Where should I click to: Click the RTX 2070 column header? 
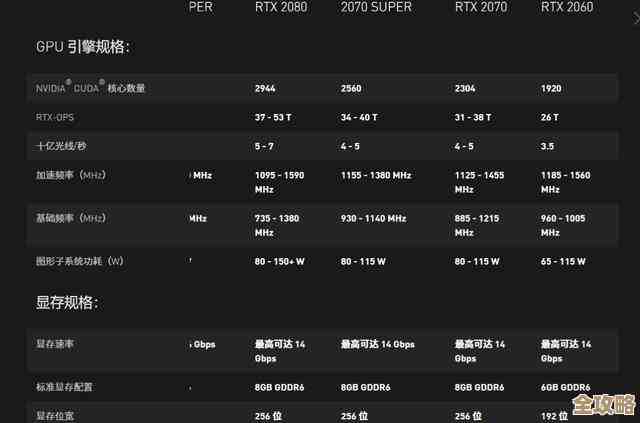coord(481,8)
